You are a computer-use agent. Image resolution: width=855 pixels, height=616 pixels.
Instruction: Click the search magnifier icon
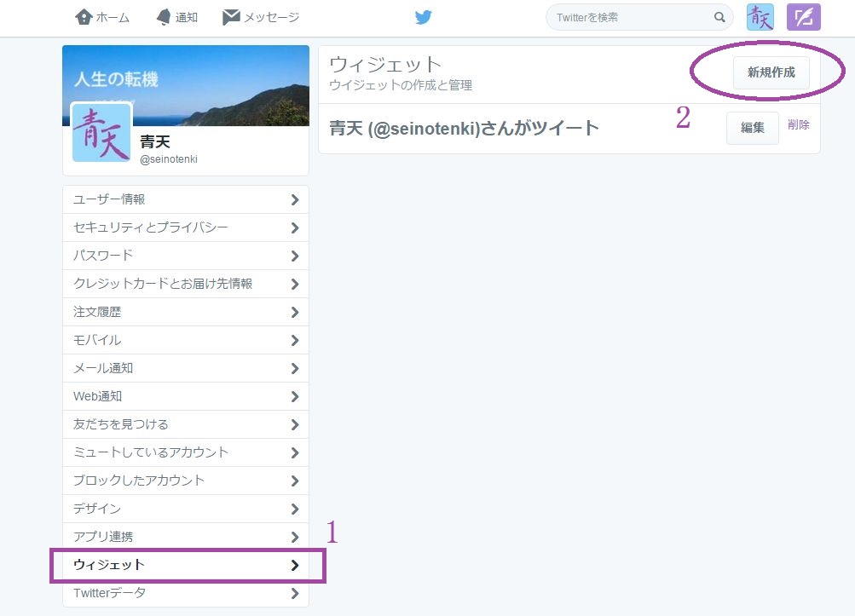[x=719, y=17]
